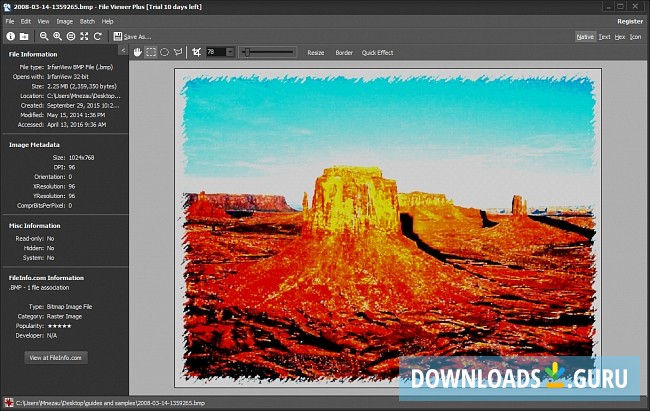Switch to Hex view mode

[620, 37]
